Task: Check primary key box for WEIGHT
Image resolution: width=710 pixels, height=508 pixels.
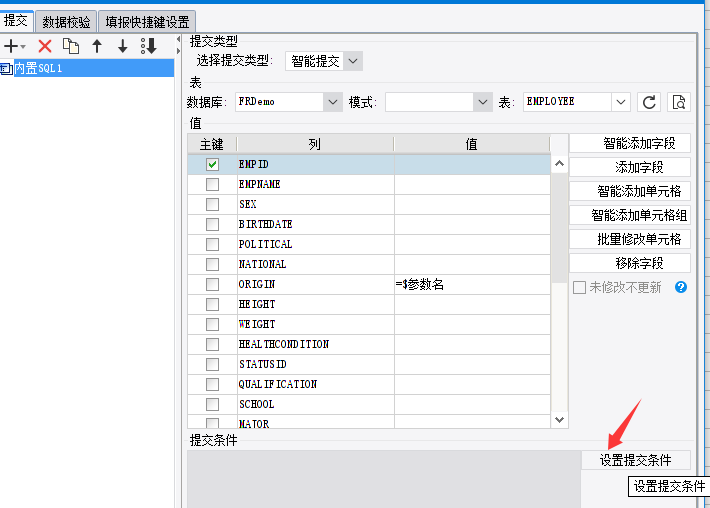Action: click(212, 324)
